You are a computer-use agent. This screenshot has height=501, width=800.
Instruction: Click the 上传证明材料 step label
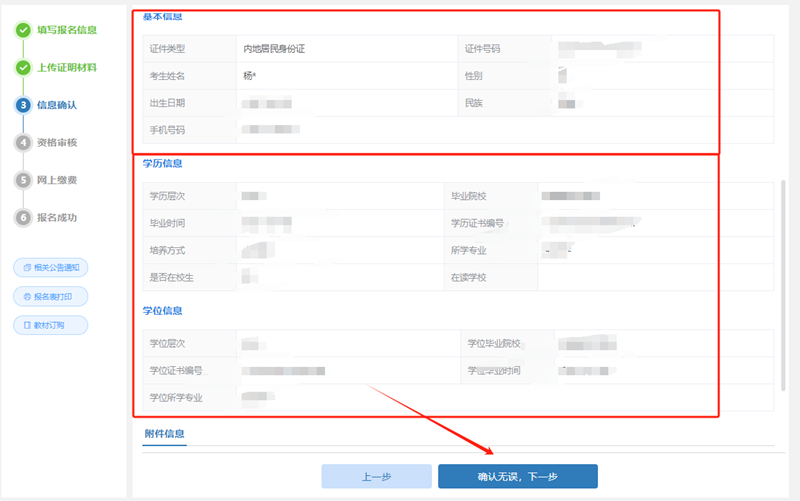(x=67, y=67)
